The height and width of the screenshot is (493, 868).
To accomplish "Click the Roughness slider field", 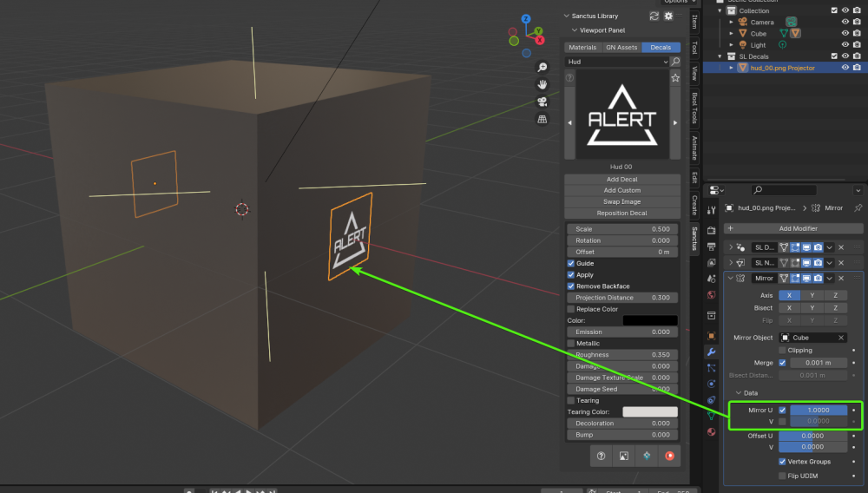I will click(x=622, y=355).
